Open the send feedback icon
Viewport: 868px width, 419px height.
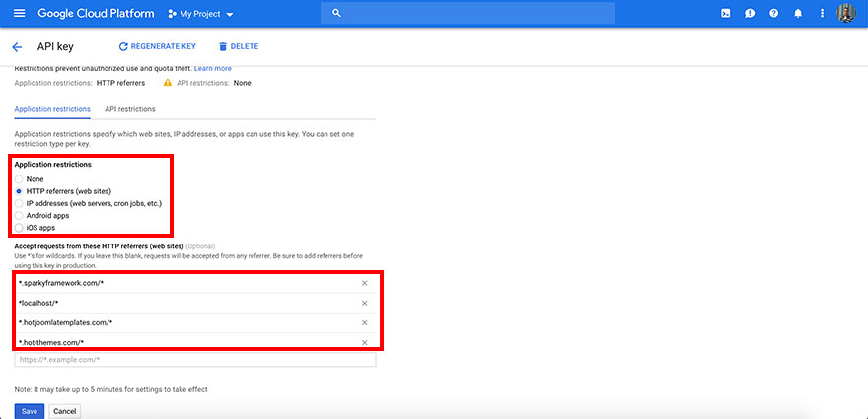(x=750, y=13)
